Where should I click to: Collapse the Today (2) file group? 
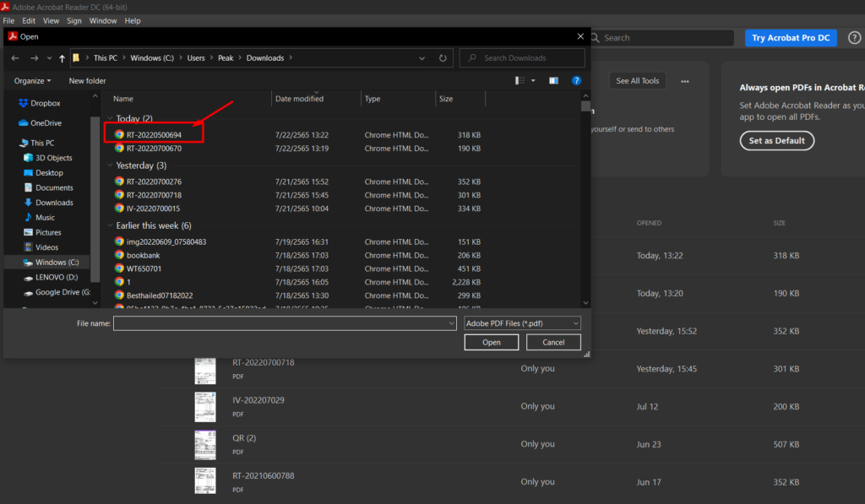pyautogui.click(x=109, y=117)
